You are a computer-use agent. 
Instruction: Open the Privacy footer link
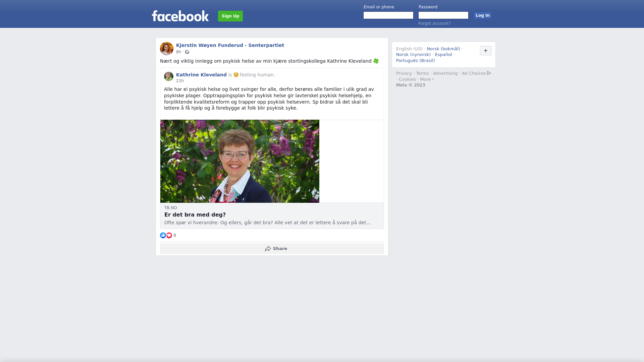coord(404,73)
